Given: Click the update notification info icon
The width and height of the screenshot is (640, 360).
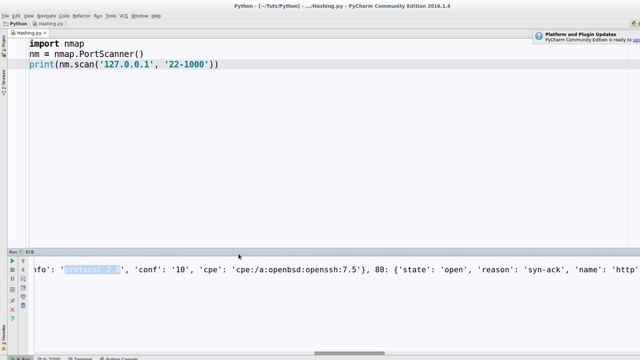Looking at the screenshot, I should 539,36.
